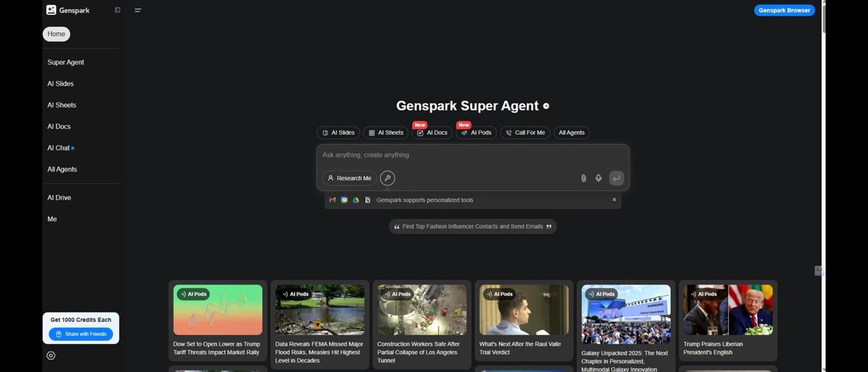Click the paperclip attachment icon
The height and width of the screenshot is (372, 868).
pyautogui.click(x=583, y=178)
